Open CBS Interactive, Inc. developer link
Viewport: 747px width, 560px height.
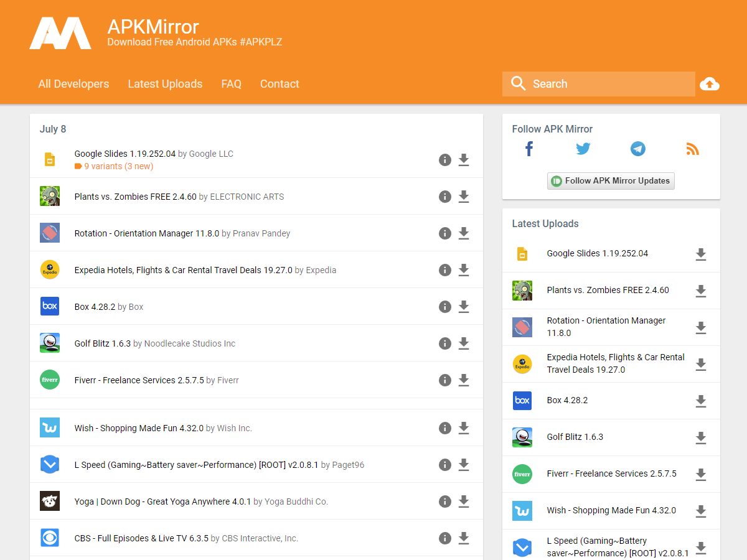[260, 538]
